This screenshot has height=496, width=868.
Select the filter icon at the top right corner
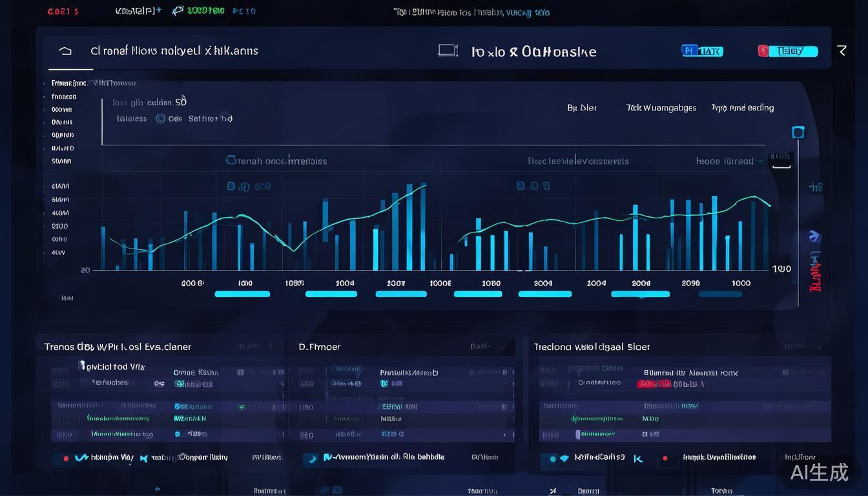pos(843,50)
